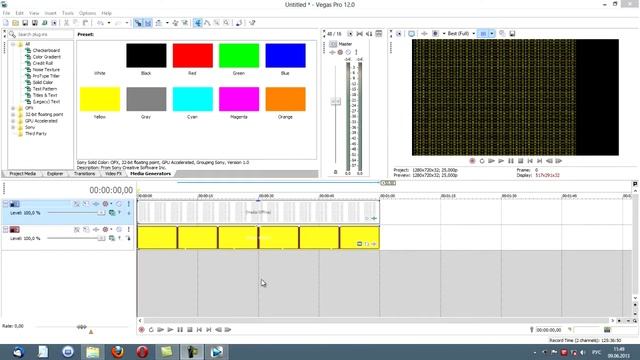Expand the OFX folder
Viewport: 640px width, 360px height.
(x=13, y=108)
